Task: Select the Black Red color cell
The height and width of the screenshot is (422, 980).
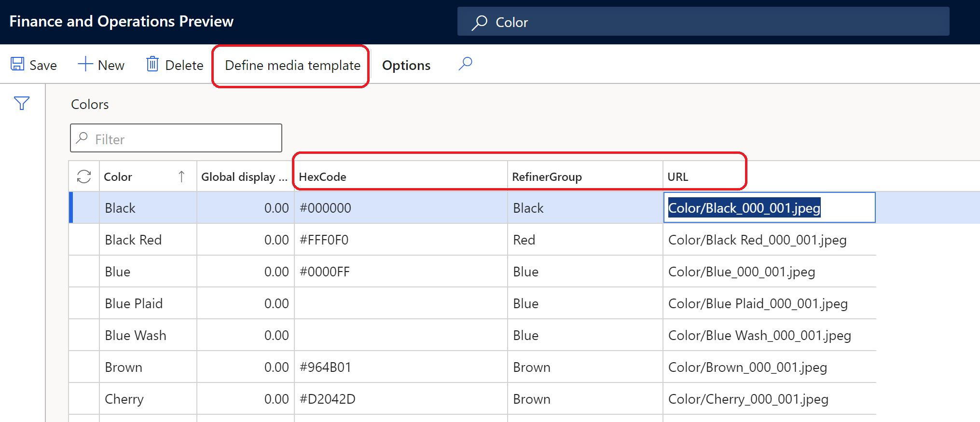Action: [148, 240]
